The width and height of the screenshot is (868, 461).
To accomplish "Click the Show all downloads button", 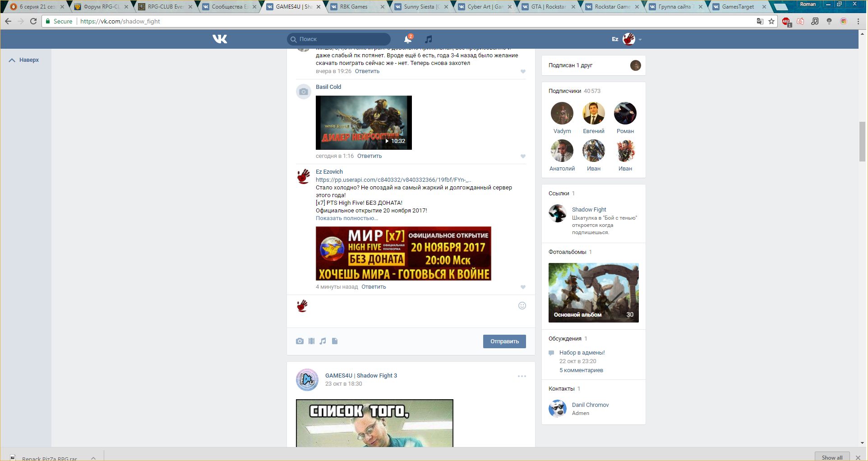I will tap(832, 457).
